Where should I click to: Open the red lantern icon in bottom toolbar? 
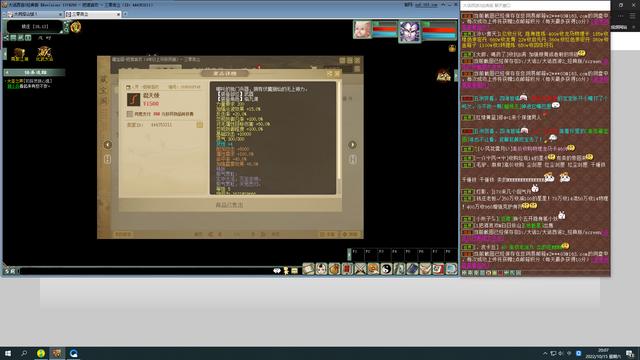tap(347, 269)
